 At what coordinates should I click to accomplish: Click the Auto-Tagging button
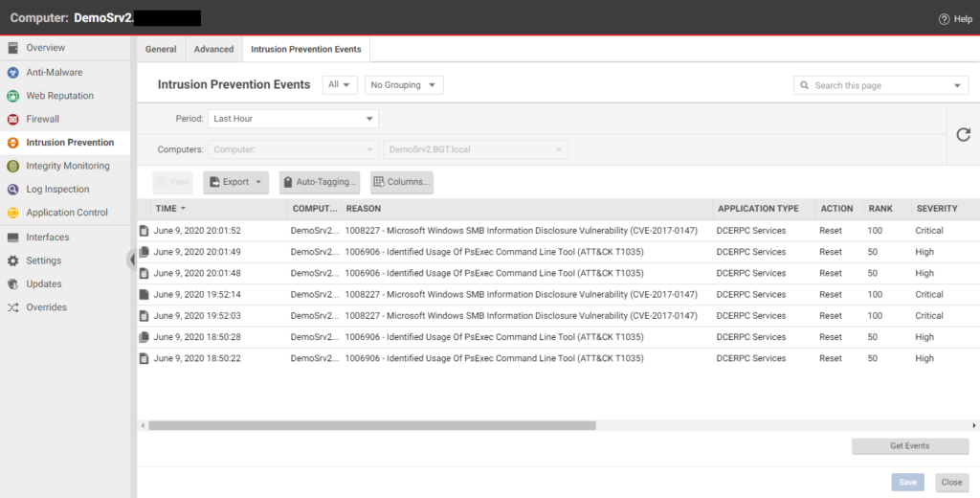coord(320,182)
